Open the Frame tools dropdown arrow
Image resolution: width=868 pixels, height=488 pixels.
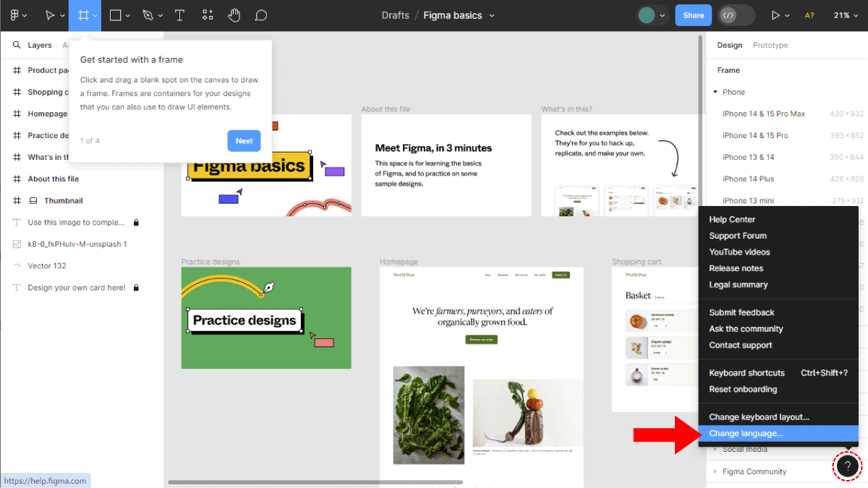pos(95,16)
